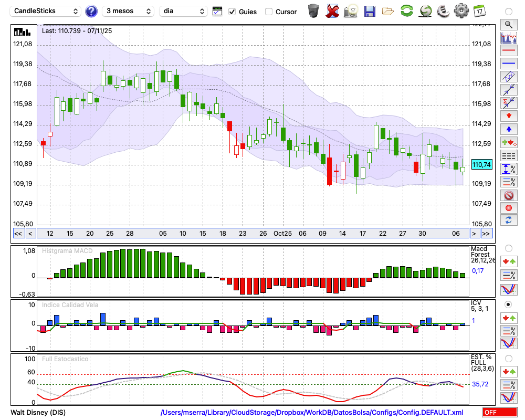Click the blue up arrow marker tool

[x=508, y=129]
